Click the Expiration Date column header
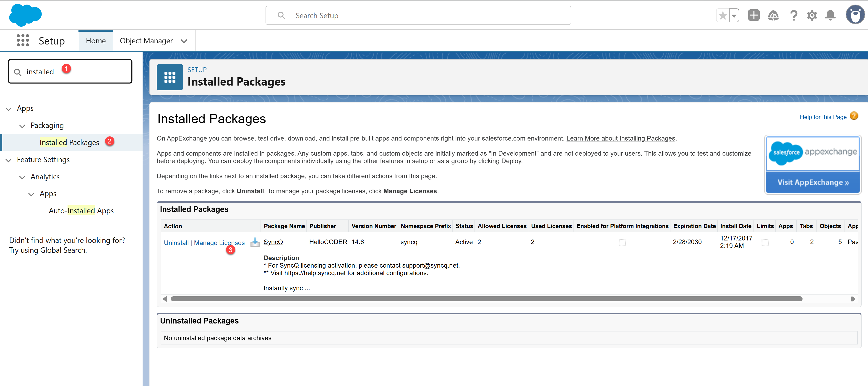 click(x=694, y=226)
